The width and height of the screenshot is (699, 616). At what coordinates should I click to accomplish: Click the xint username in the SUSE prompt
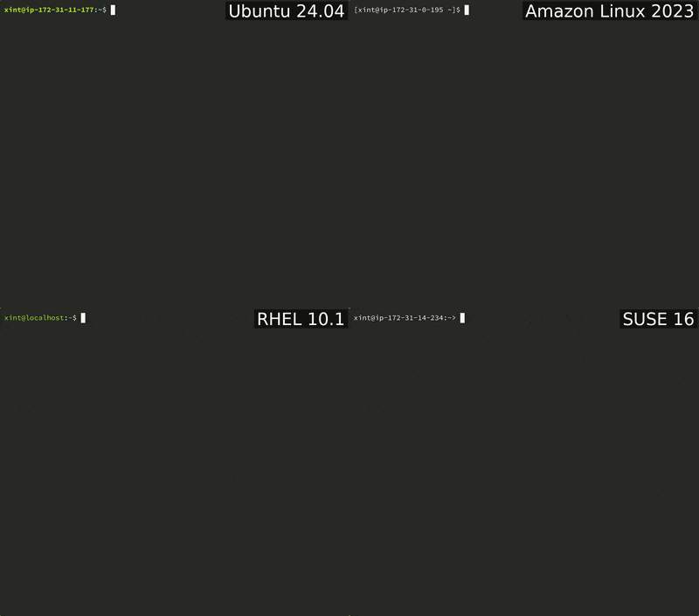click(x=362, y=318)
